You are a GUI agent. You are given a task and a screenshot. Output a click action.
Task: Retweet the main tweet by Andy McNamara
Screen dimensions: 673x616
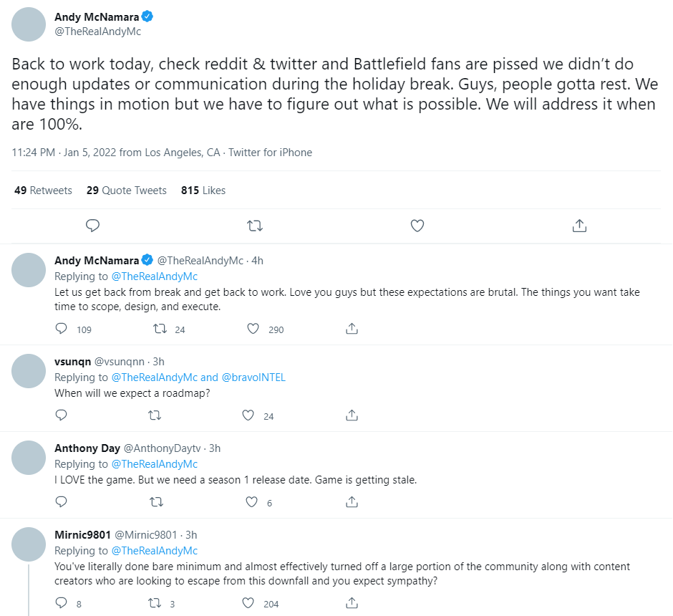coord(254,226)
